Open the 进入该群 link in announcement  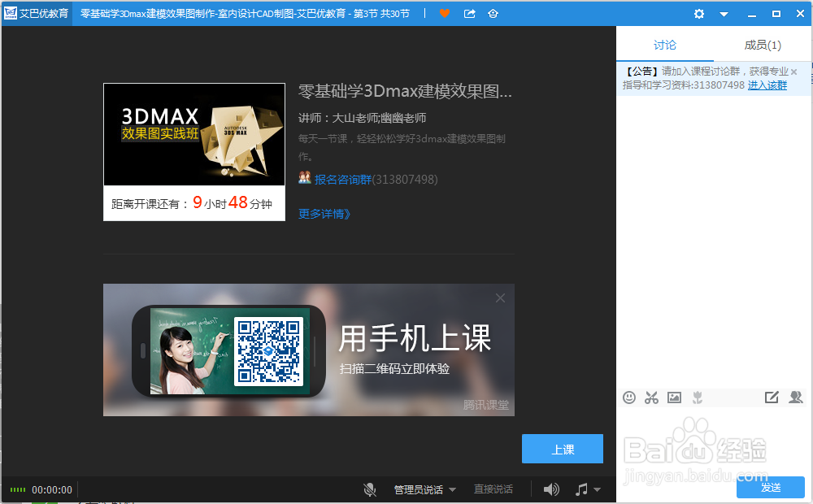[x=767, y=85]
